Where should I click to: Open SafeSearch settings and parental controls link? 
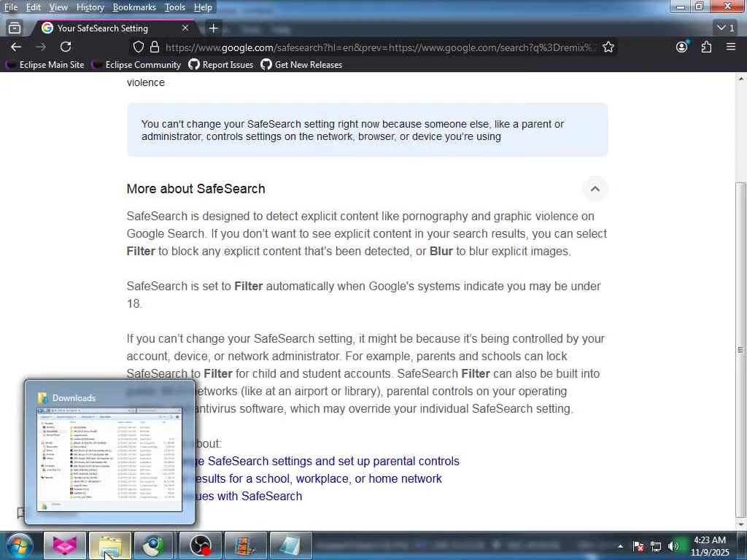point(326,461)
